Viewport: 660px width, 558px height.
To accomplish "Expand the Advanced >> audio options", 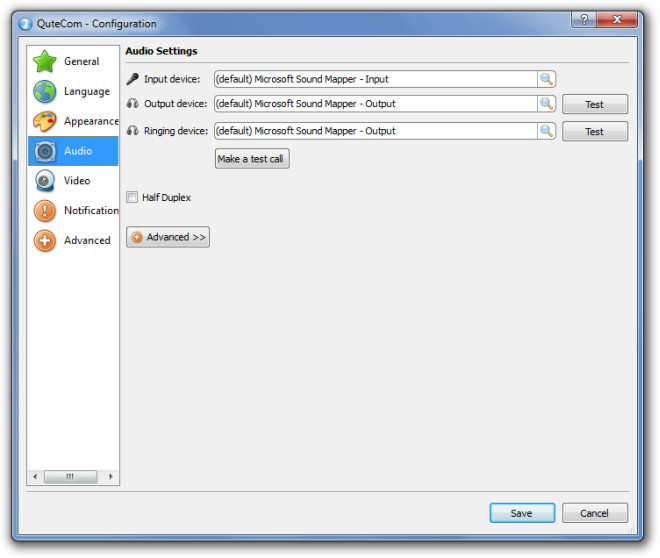I will [x=168, y=237].
